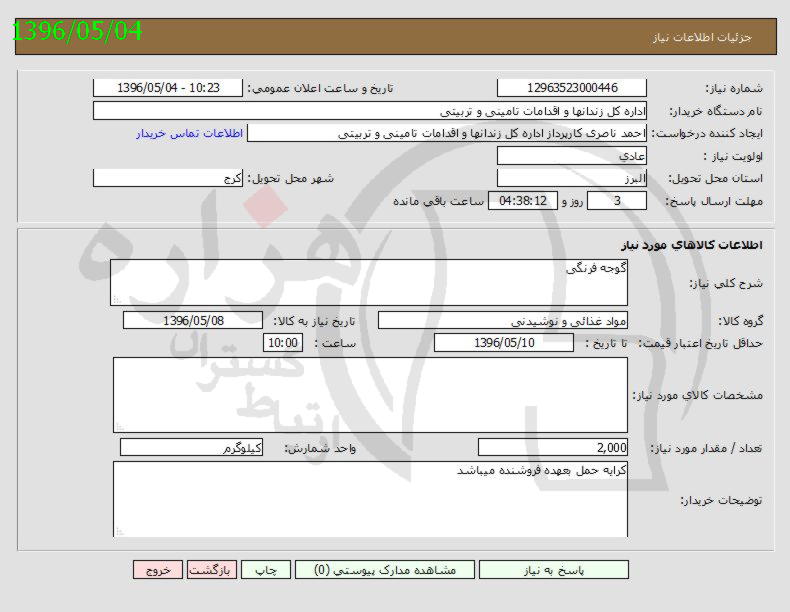Open the اطلاعات تماس خریدار link
This screenshot has height=612, width=790.
coord(189,133)
